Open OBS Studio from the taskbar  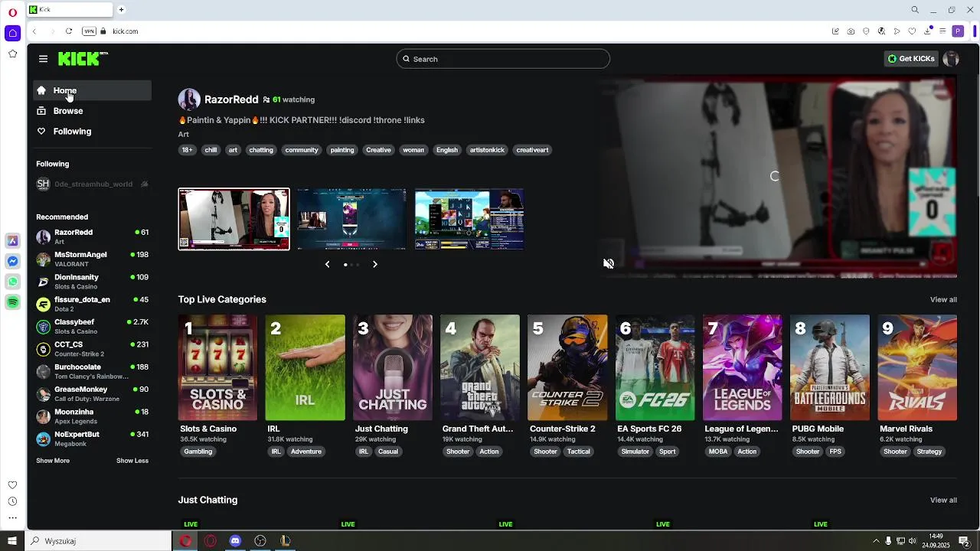coord(260,541)
